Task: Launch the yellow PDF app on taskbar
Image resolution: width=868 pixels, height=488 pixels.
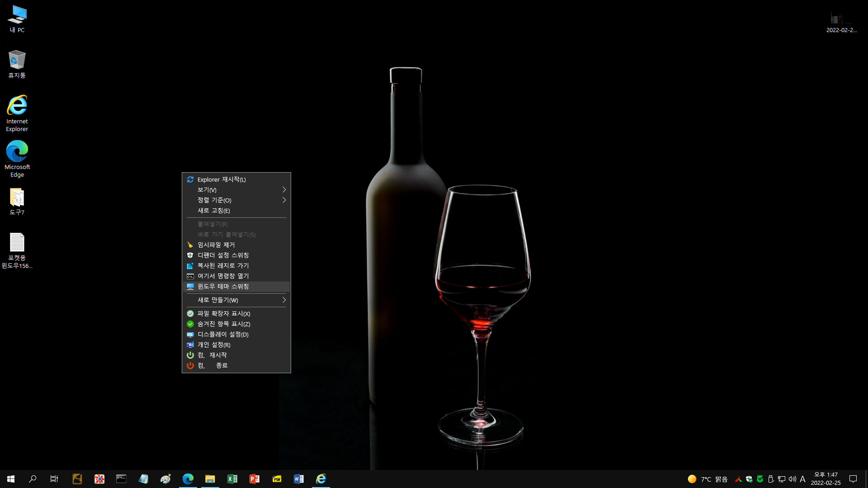Action: point(277,479)
